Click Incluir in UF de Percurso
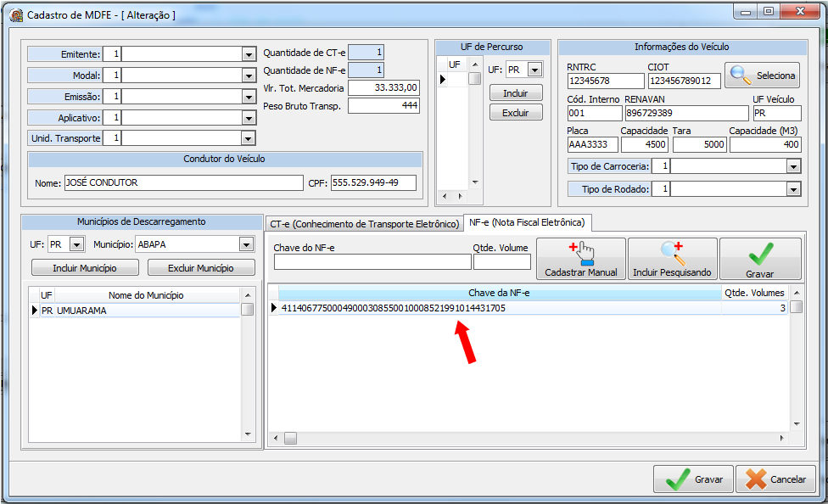The width and height of the screenshot is (828, 504). point(516,93)
